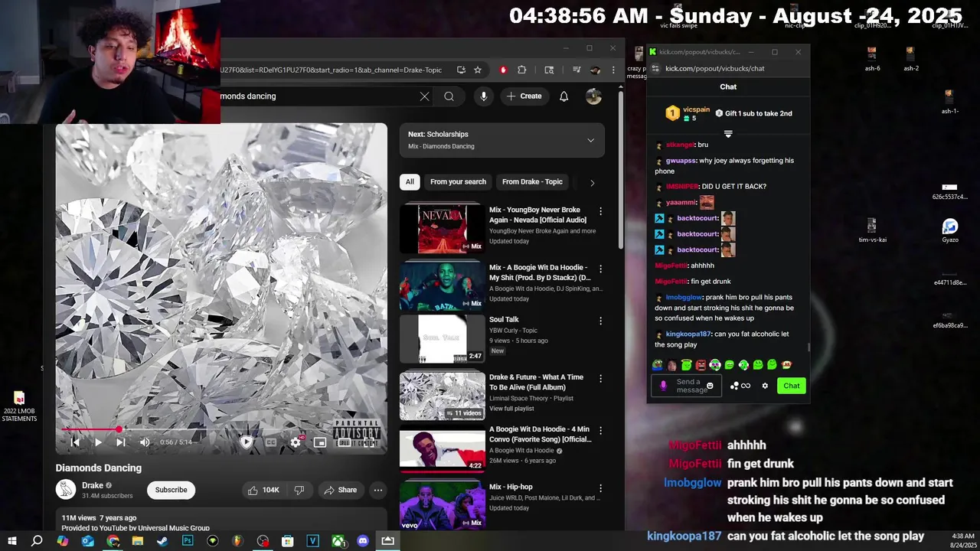Open Gyazo desktop shortcut
The image size is (980, 551).
pyautogui.click(x=950, y=230)
